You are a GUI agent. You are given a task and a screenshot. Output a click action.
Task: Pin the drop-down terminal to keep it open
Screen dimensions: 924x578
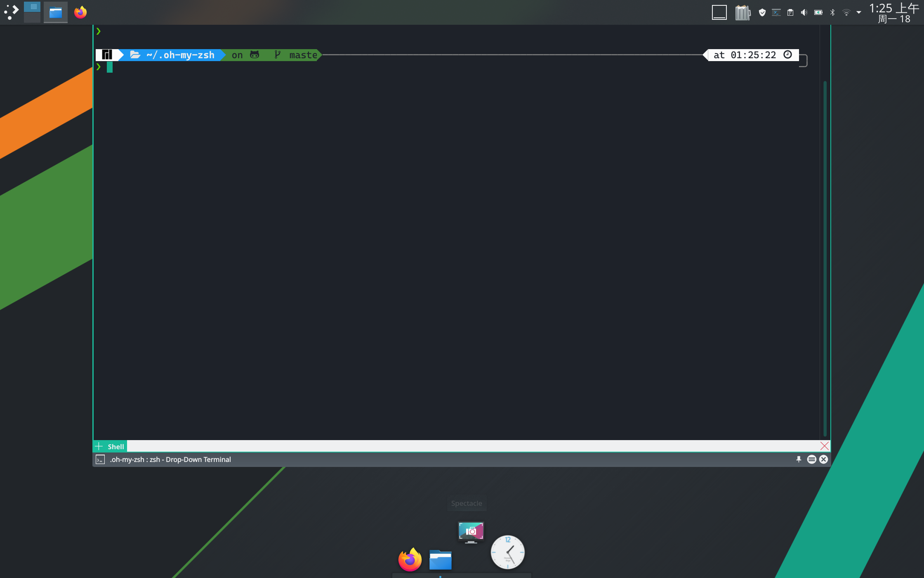click(799, 459)
